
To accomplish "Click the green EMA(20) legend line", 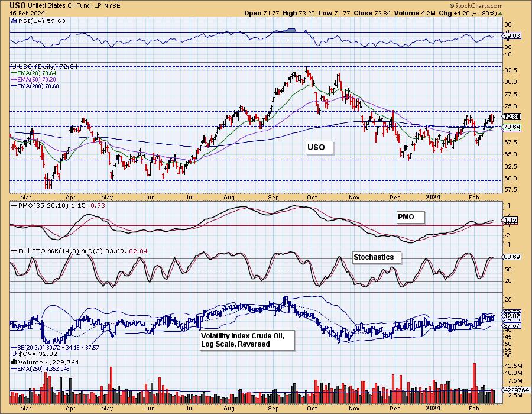I will (14, 73).
